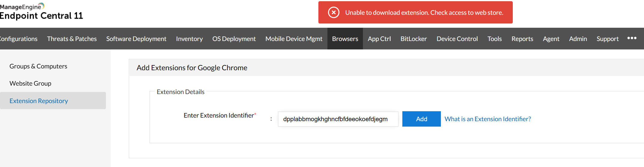Click the Extension Identifier input field
Image resolution: width=644 pixels, height=167 pixels.
tap(338, 119)
